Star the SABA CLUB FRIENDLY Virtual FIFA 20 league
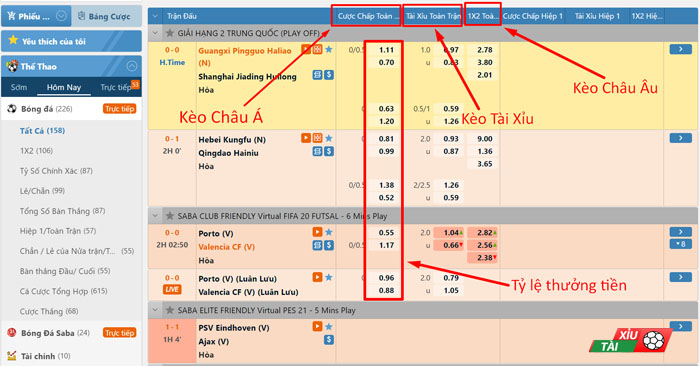 click(170, 216)
